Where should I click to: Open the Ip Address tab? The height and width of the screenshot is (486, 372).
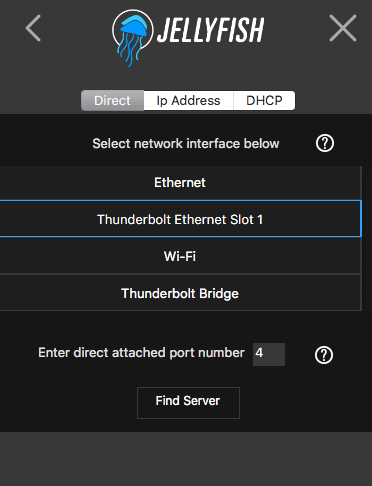pyautogui.click(x=188, y=100)
